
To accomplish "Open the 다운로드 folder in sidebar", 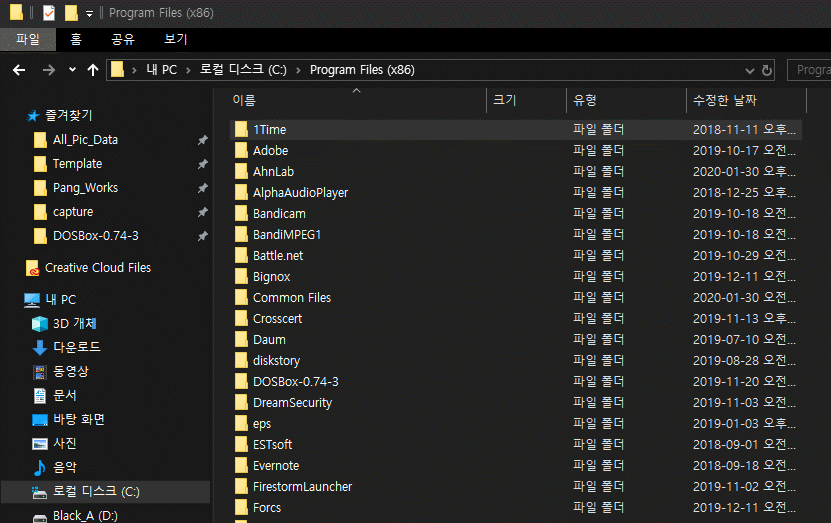I will [77, 347].
